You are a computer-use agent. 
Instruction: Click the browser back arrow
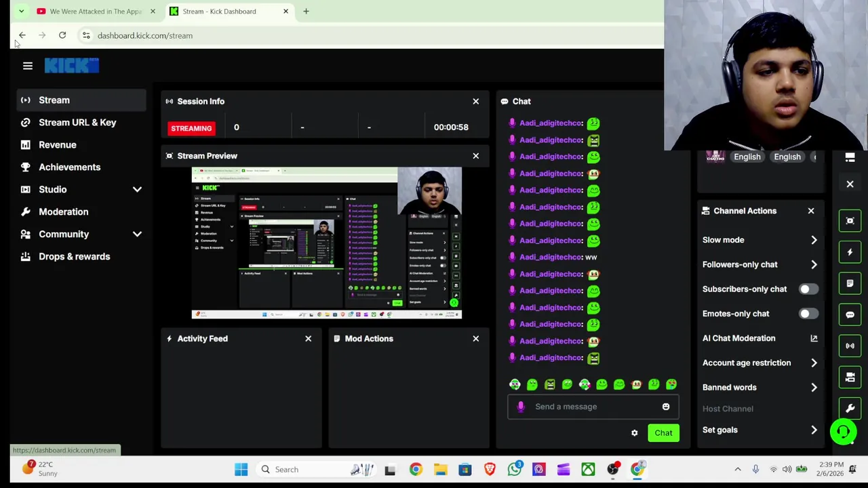tap(22, 35)
